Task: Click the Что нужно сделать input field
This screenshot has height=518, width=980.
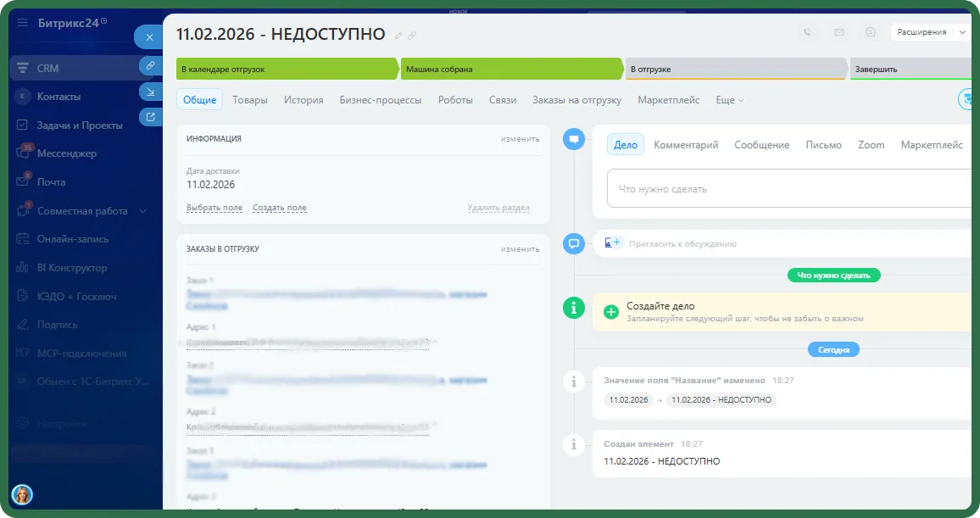Action: tap(790, 189)
